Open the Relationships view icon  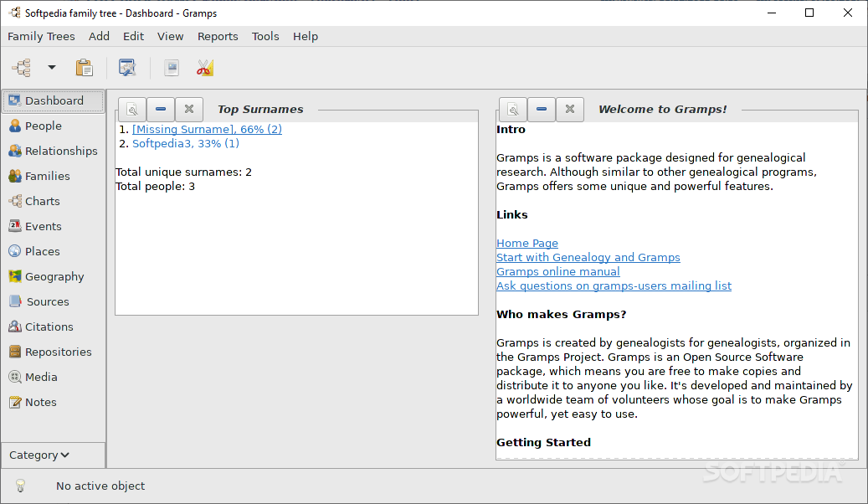tap(15, 151)
